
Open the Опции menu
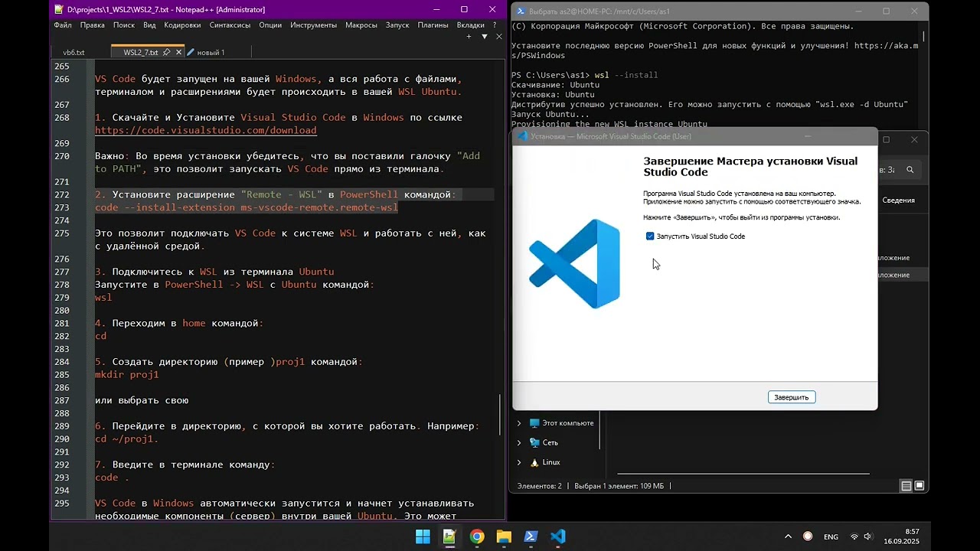(270, 24)
